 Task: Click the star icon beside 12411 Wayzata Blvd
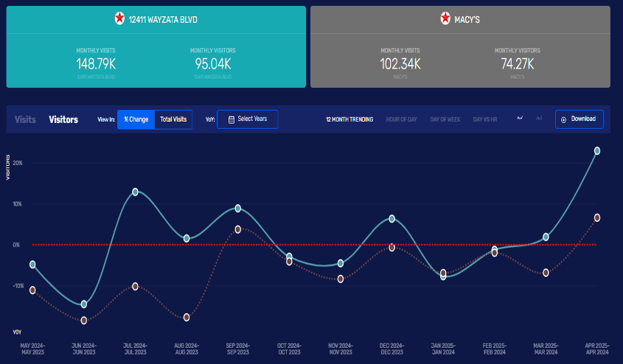tap(119, 18)
